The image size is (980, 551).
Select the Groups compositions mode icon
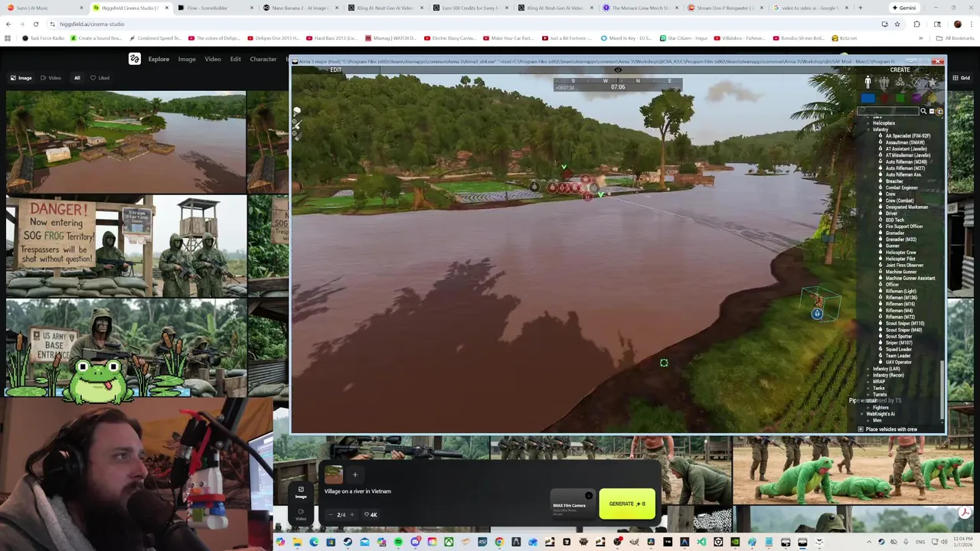point(884,82)
